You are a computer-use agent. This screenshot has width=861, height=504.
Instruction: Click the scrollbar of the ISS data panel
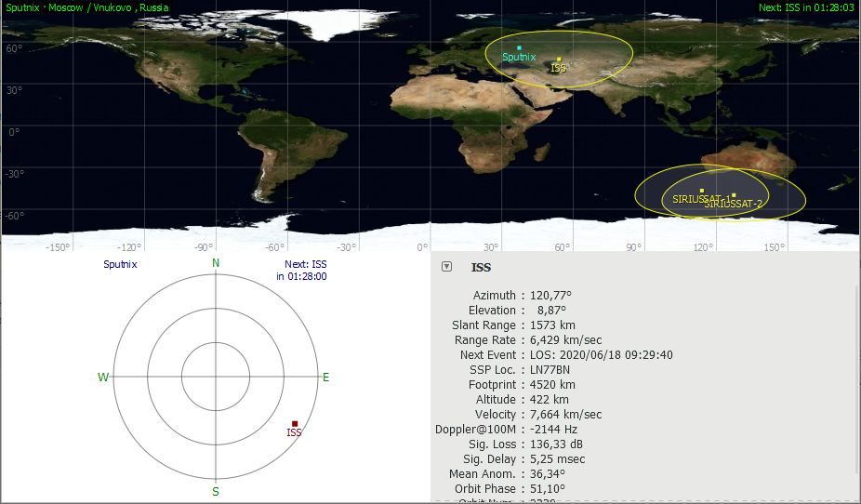pyautogui.click(x=856, y=372)
